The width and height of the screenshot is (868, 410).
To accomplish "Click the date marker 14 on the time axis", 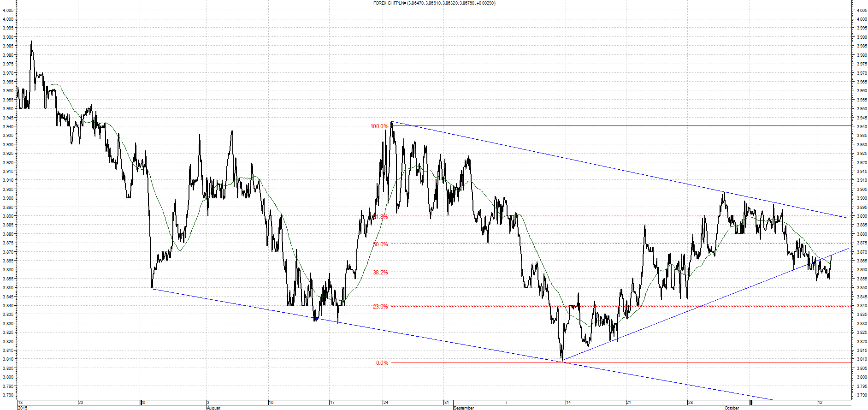I will pos(568,403).
